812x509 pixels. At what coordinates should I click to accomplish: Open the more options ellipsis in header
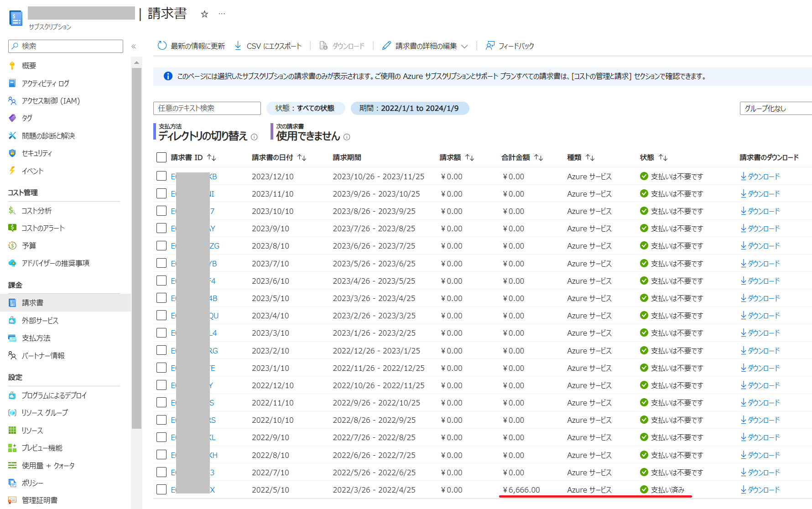pos(222,14)
